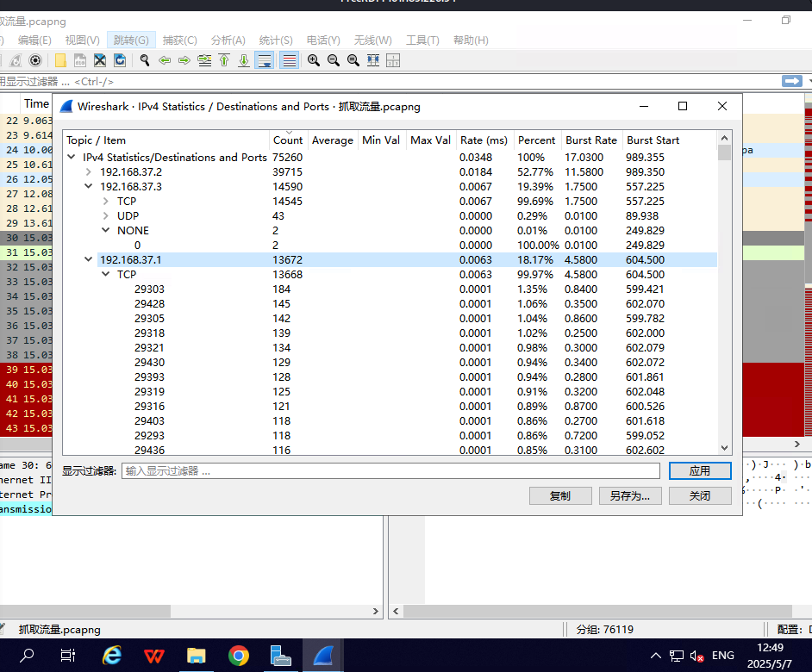Open Task View on the taskbar

[68, 656]
